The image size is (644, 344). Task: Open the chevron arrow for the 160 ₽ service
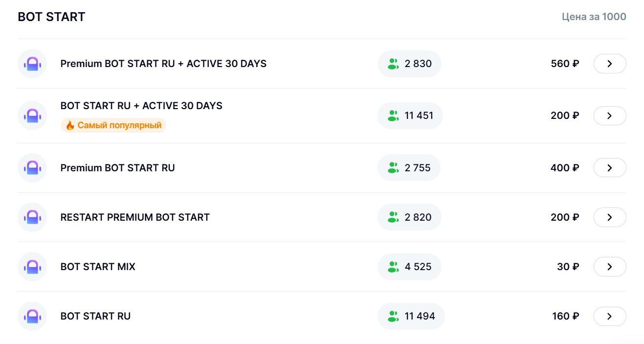610,316
